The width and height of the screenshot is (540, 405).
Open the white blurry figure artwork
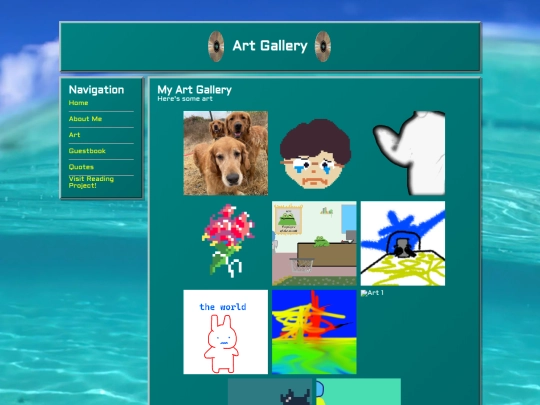click(403, 153)
